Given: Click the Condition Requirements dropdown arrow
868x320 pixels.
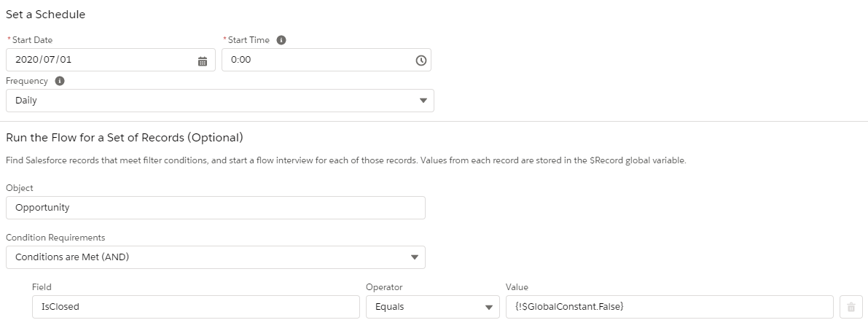Looking at the screenshot, I should pyautogui.click(x=415, y=257).
